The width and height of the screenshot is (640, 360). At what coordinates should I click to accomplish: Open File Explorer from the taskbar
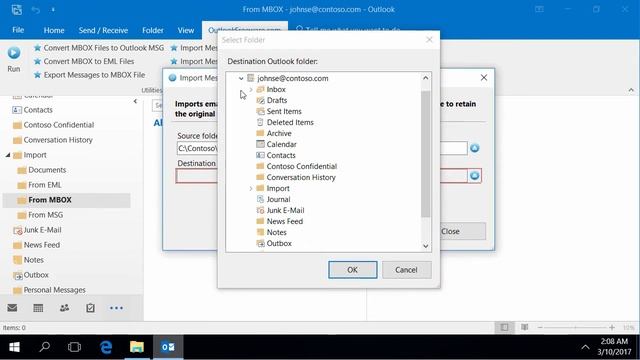(137, 347)
